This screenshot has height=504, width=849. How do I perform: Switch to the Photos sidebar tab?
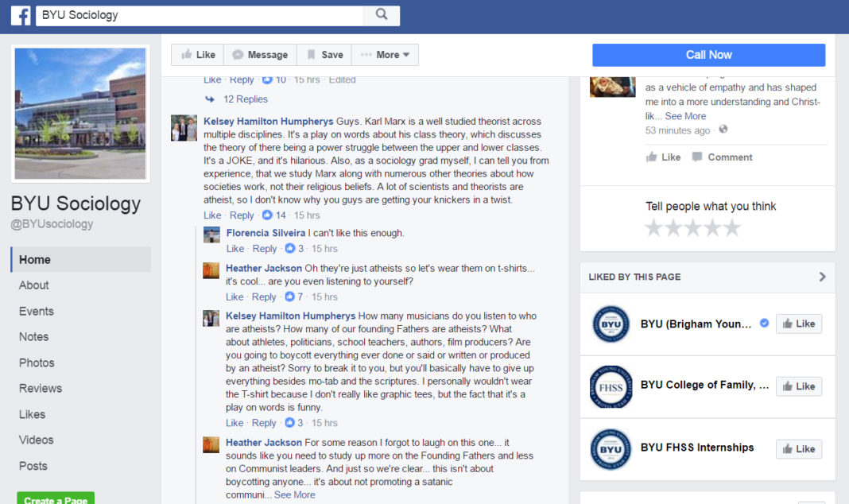click(37, 362)
